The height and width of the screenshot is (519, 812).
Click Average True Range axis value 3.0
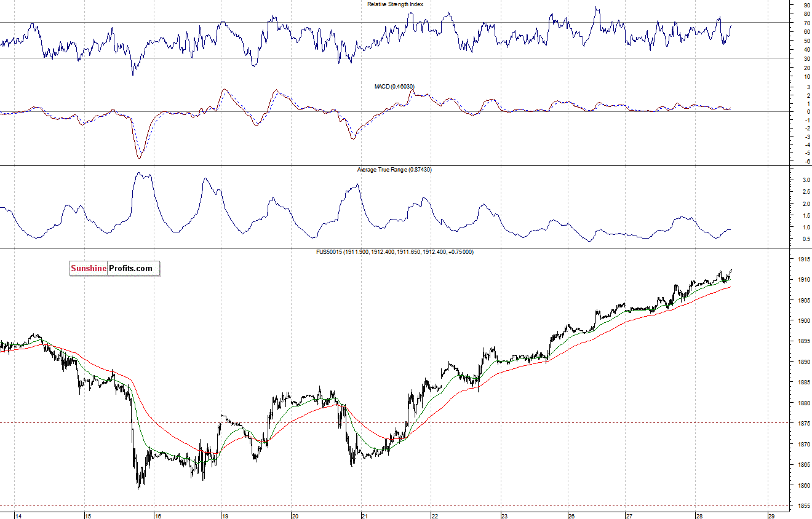click(805, 180)
